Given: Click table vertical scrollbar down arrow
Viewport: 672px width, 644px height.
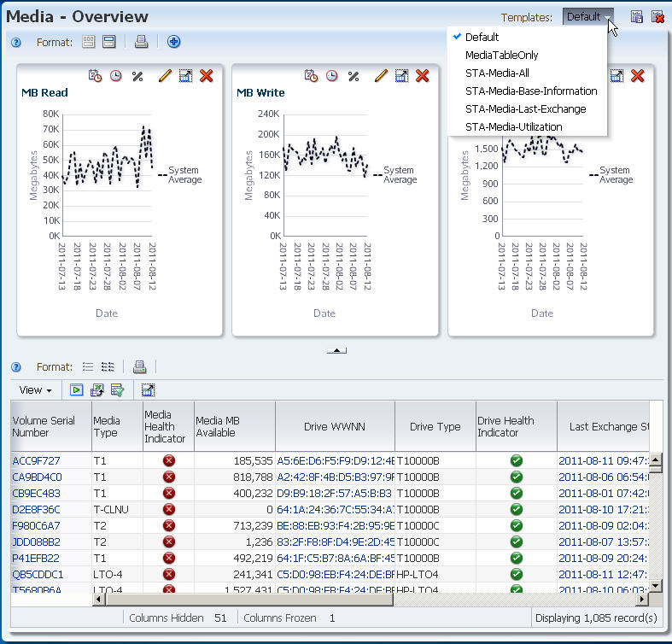Looking at the screenshot, I should (x=656, y=586).
